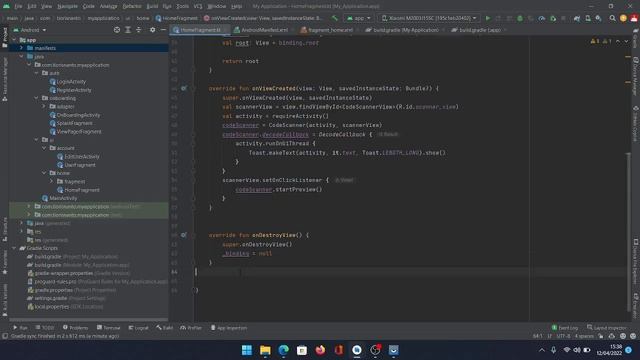Open the Event Log button

[565, 328]
